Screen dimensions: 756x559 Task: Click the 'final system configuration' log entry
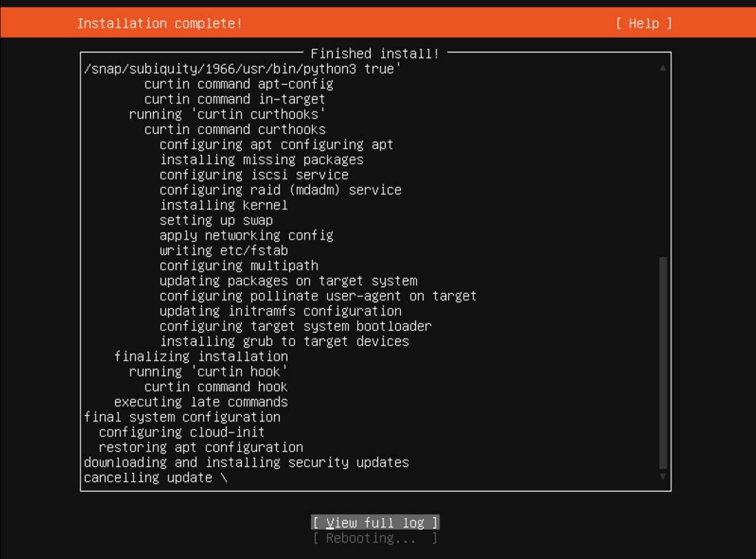click(x=182, y=417)
